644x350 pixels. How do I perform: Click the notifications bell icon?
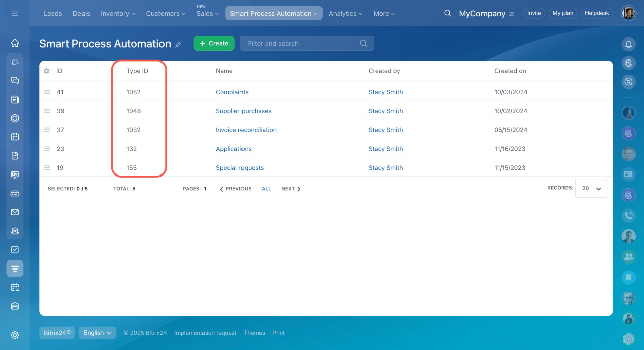pyautogui.click(x=628, y=44)
